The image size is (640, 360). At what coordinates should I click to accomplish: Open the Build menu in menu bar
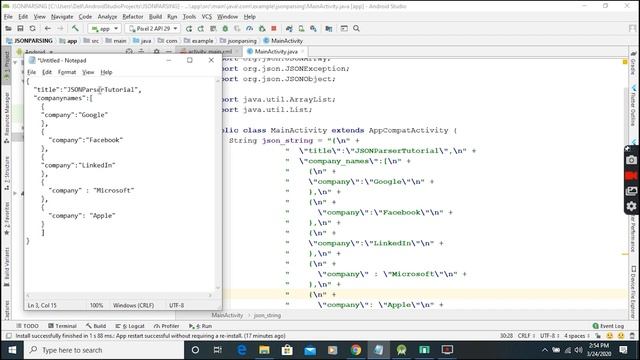155,17
